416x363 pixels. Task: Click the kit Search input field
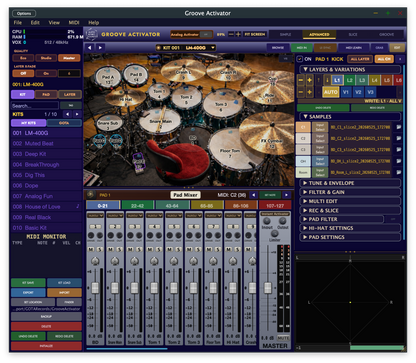35,106
